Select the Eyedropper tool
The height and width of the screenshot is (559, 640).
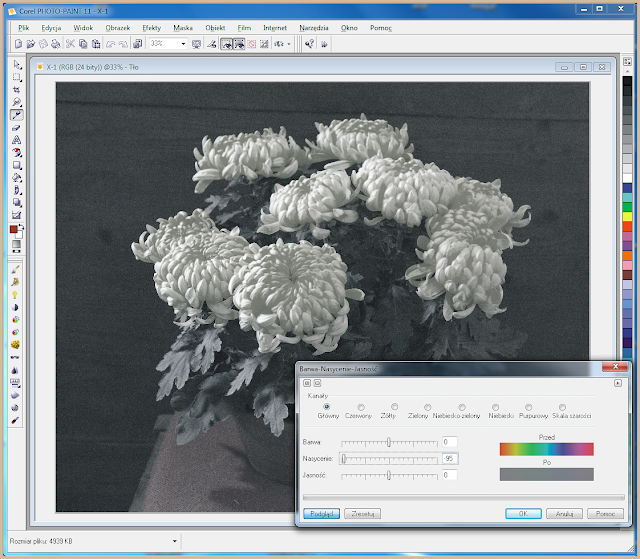[x=17, y=115]
